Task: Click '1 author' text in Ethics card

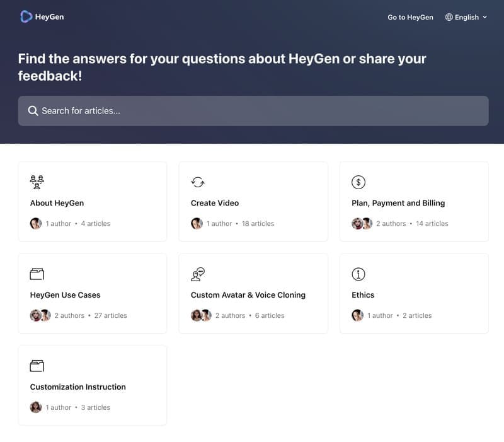Action: (x=380, y=315)
